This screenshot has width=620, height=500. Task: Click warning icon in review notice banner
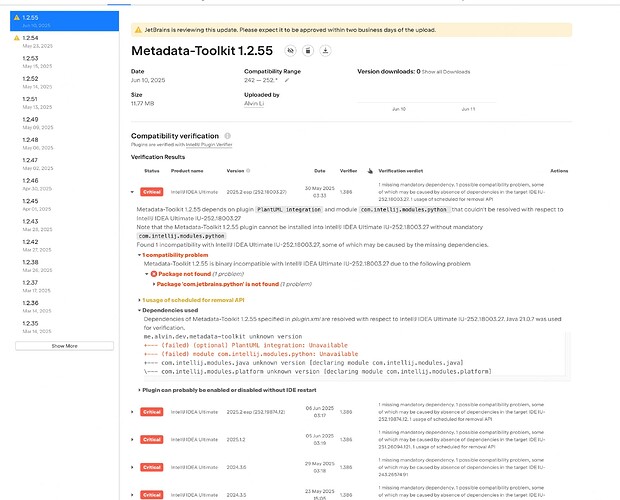coord(138,30)
